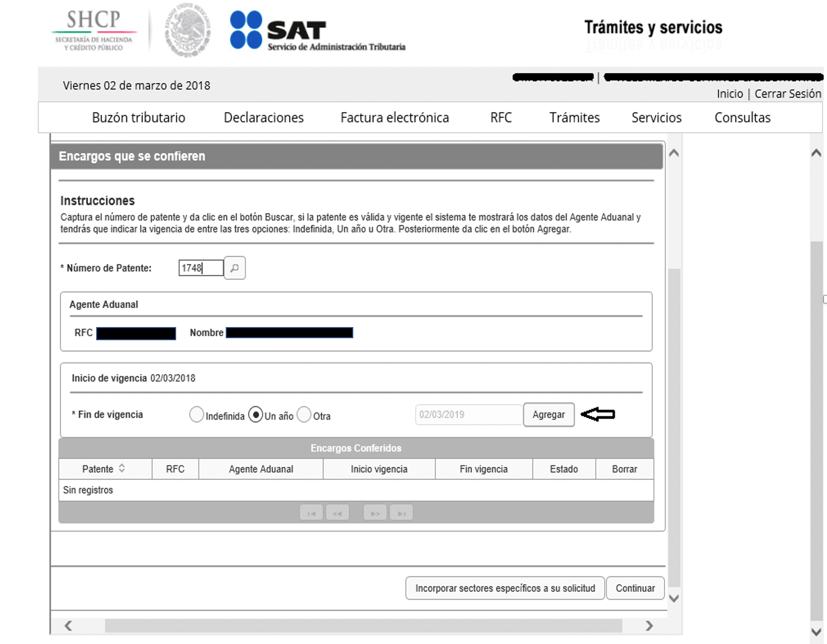The height and width of the screenshot is (644, 827).
Task: Focus the Número de Patente field
Action: pos(200,268)
